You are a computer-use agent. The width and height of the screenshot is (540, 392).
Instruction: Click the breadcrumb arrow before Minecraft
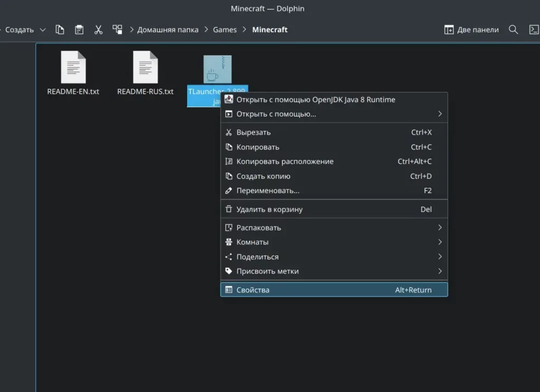tap(245, 30)
